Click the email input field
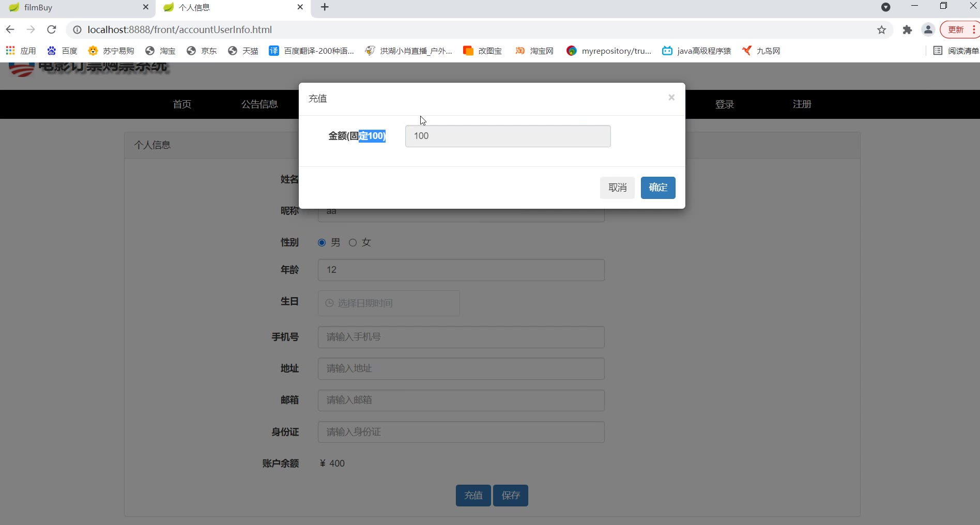The height and width of the screenshot is (525, 980). tap(461, 400)
